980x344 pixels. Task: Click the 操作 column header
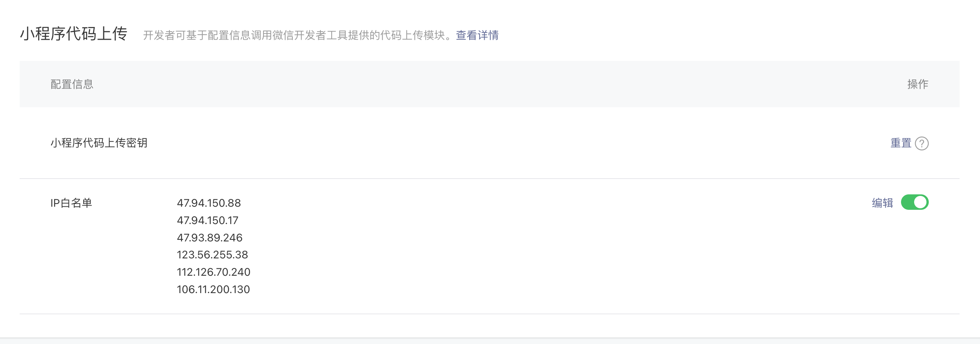918,84
